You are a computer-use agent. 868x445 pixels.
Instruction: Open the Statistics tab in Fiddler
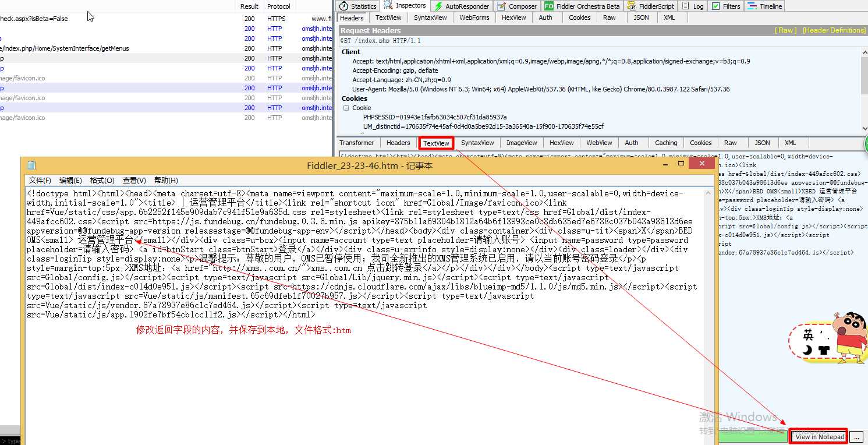coord(359,6)
